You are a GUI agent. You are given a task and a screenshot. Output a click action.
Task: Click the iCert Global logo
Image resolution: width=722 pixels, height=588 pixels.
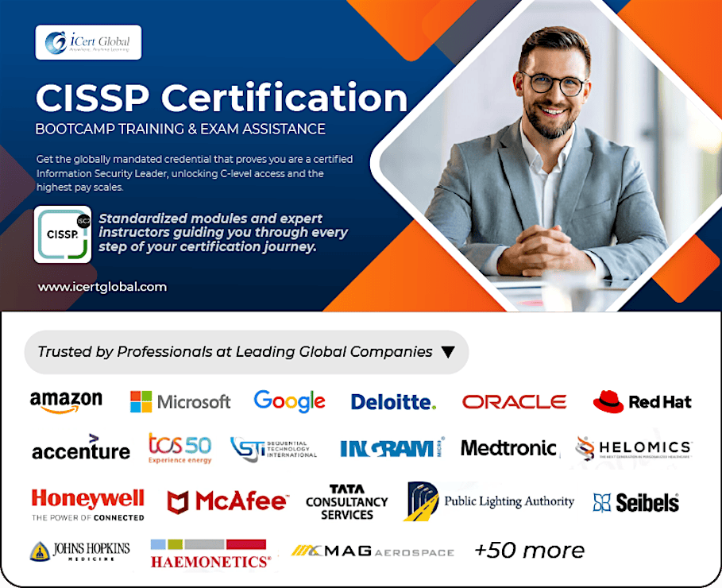coord(87,41)
